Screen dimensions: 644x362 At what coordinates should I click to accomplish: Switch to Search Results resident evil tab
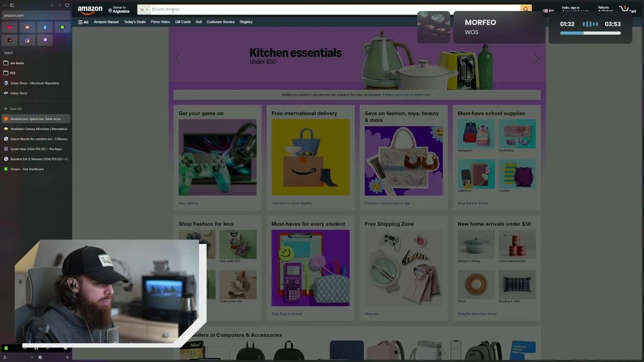[35, 139]
